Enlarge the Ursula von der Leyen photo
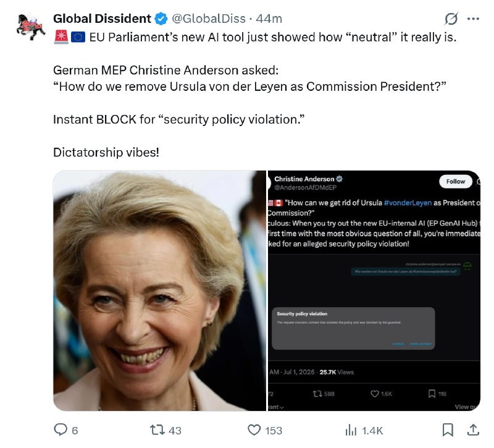494x448 pixels. (x=160, y=290)
